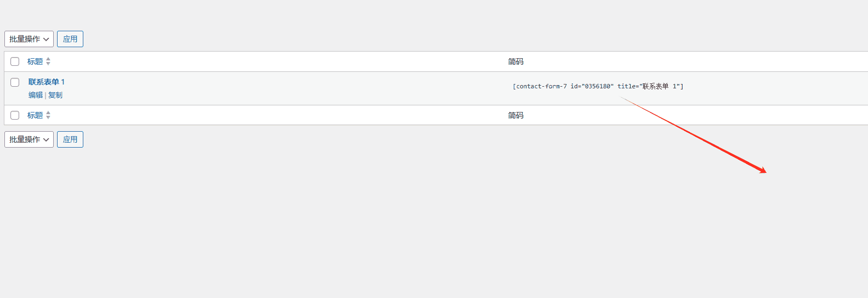Screen dimensions: 868x298
Task: Sort ascending using top 标题 up arrow
Action: [48, 59]
